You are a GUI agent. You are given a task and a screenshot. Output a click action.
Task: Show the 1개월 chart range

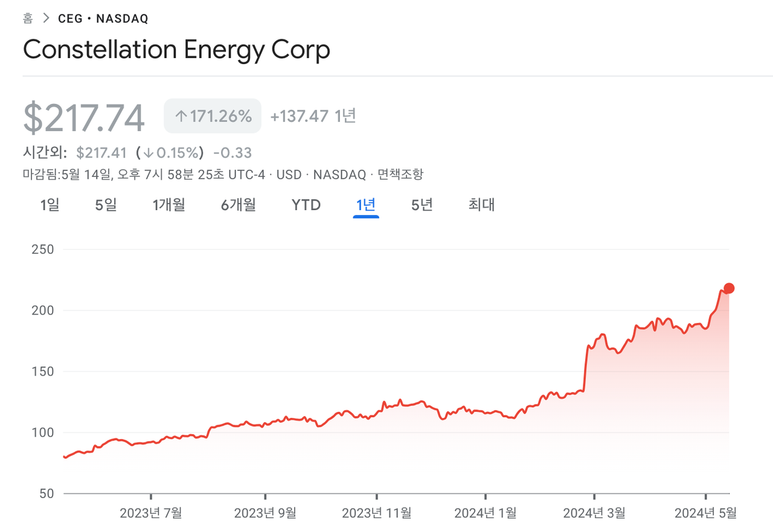[168, 205]
